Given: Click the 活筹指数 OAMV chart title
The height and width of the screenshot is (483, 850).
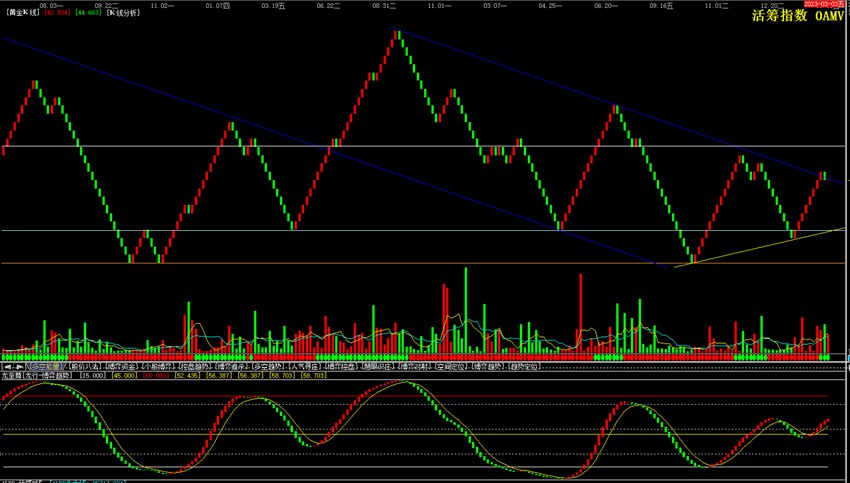Looking at the screenshot, I should 797,16.
